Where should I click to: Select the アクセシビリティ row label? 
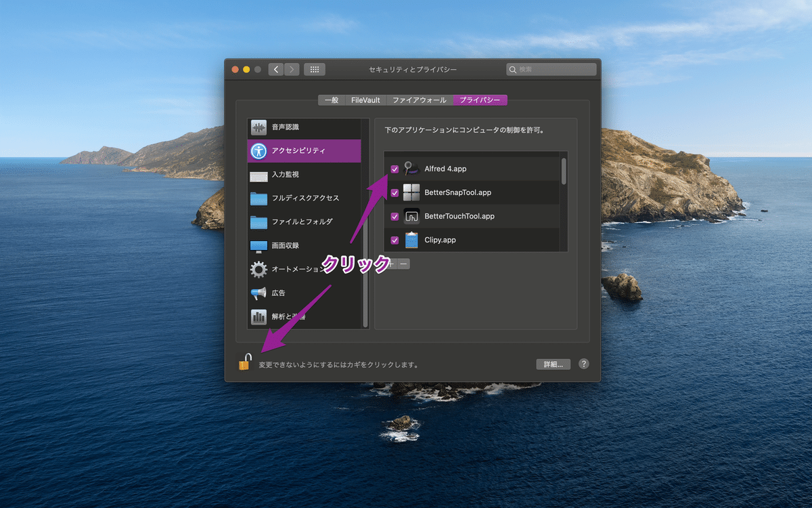click(298, 151)
